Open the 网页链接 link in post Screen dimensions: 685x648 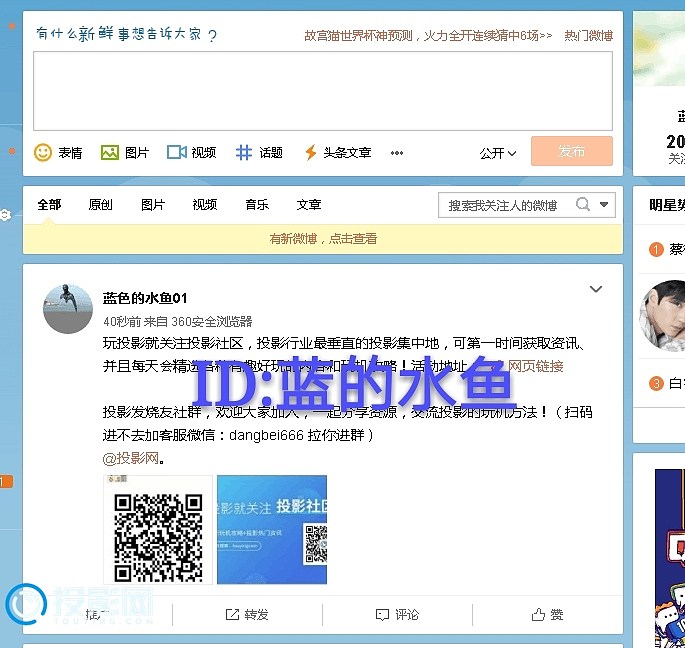coord(535,366)
